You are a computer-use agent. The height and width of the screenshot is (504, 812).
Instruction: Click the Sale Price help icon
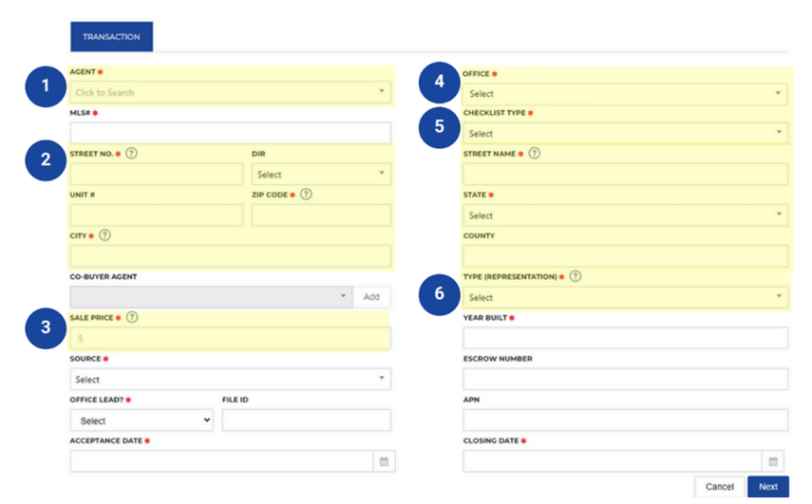point(132,318)
